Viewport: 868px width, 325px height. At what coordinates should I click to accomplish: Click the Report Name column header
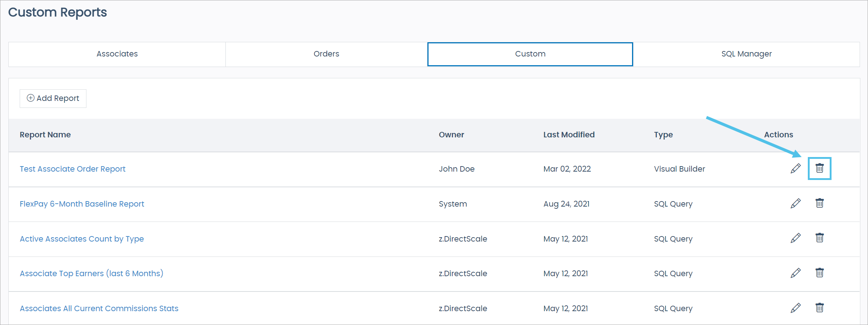[x=45, y=135]
